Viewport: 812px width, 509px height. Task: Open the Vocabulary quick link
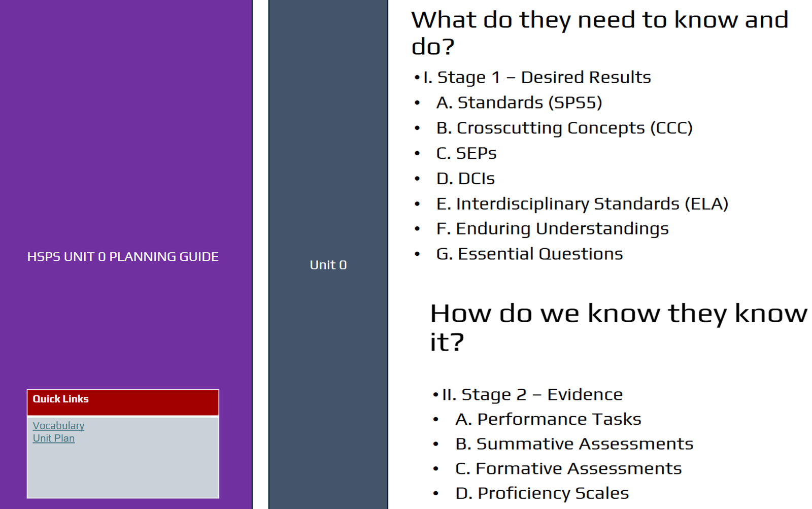58,426
